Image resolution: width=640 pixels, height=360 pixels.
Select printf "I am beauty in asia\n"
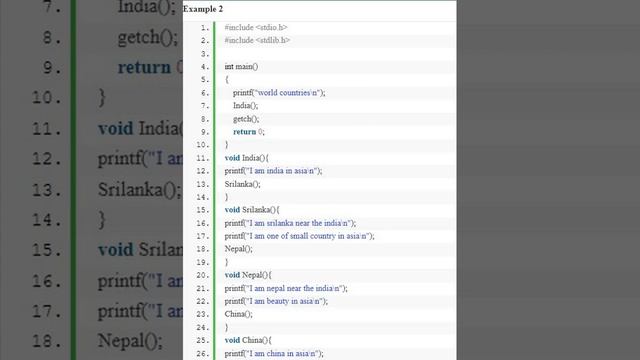276,301
